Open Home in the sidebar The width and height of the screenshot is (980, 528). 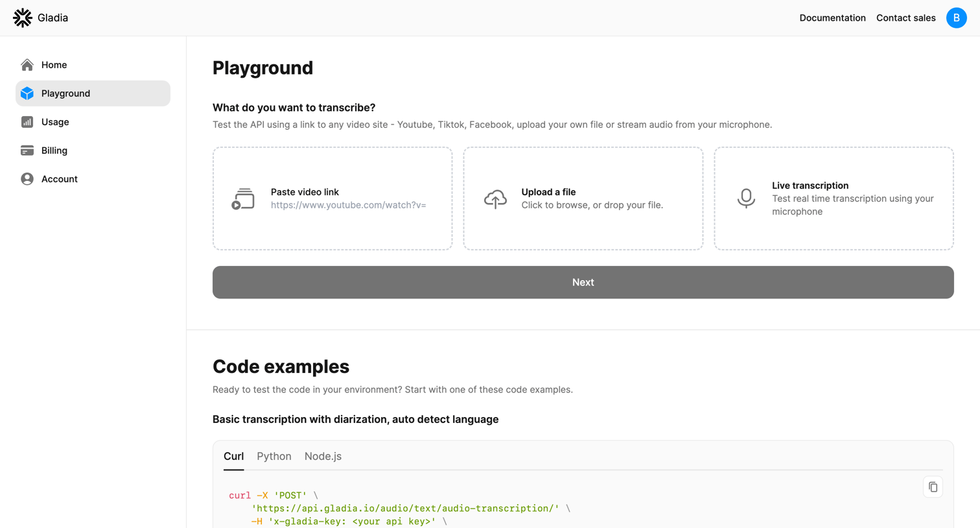point(93,65)
